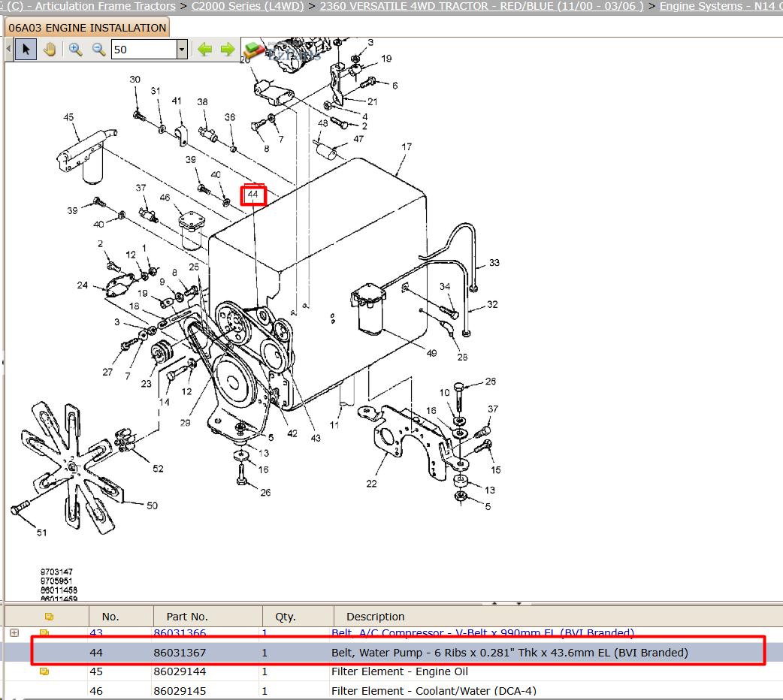783x700 pixels.
Task: Open the Engine Systems breadcrumb link
Action: click(x=721, y=6)
